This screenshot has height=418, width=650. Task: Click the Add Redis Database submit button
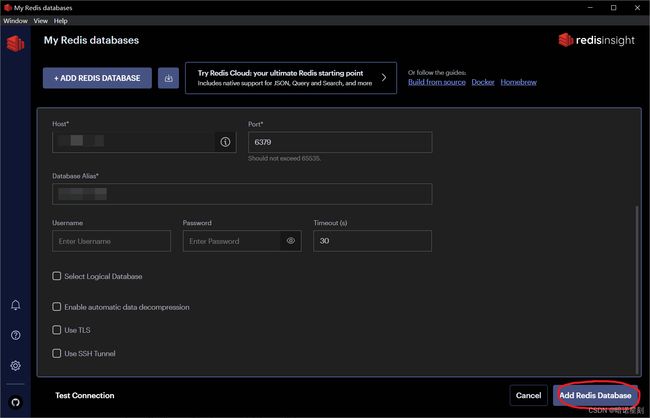(x=595, y=395)
